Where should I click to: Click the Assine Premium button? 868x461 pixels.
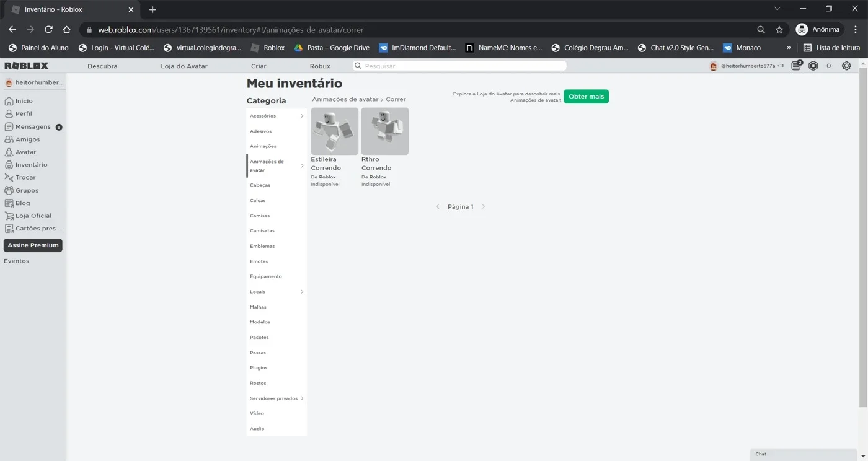[x=33, y=245]
